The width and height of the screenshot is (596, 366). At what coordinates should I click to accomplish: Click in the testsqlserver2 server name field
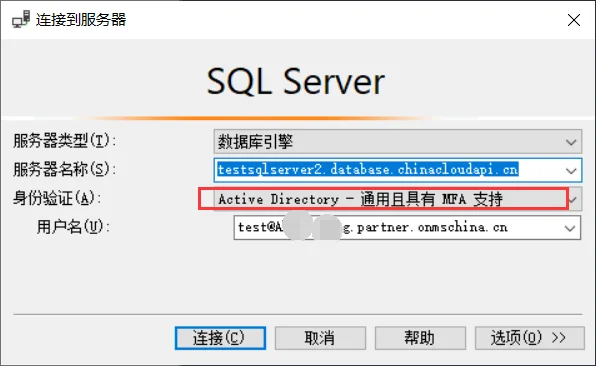398,170
